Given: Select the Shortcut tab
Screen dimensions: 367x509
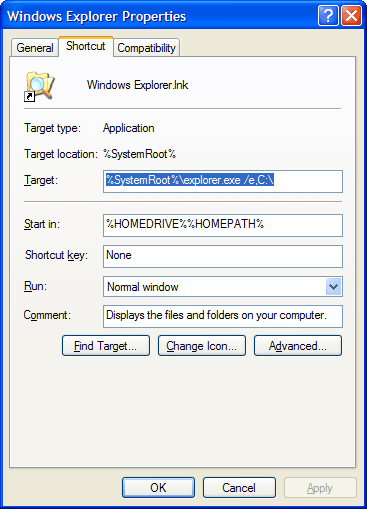Looking at the screenshot, I should 86,46.
